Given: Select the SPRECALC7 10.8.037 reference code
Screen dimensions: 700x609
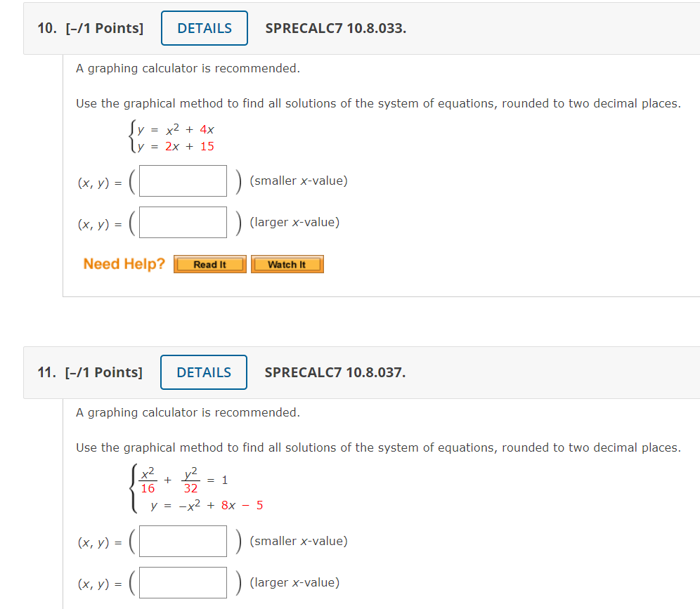Looking at the screenshot, I should pos(335,372).
